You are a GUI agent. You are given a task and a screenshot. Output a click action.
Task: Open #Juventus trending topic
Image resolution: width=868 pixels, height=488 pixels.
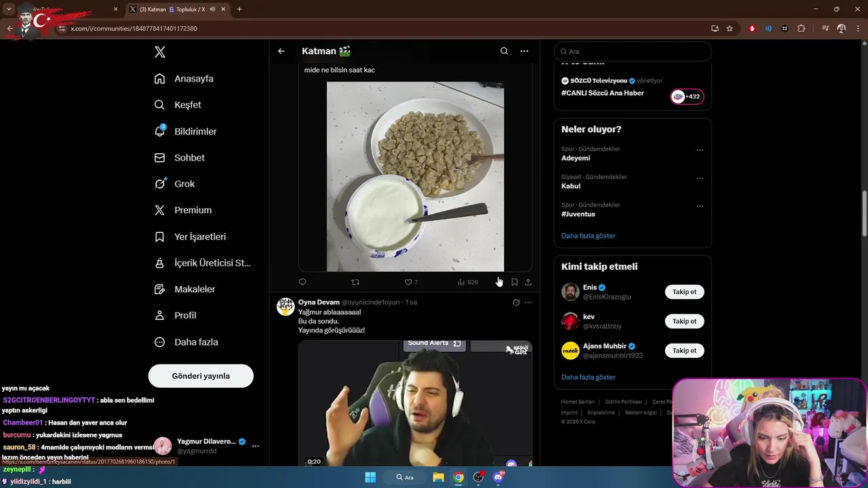click(578, 214)
